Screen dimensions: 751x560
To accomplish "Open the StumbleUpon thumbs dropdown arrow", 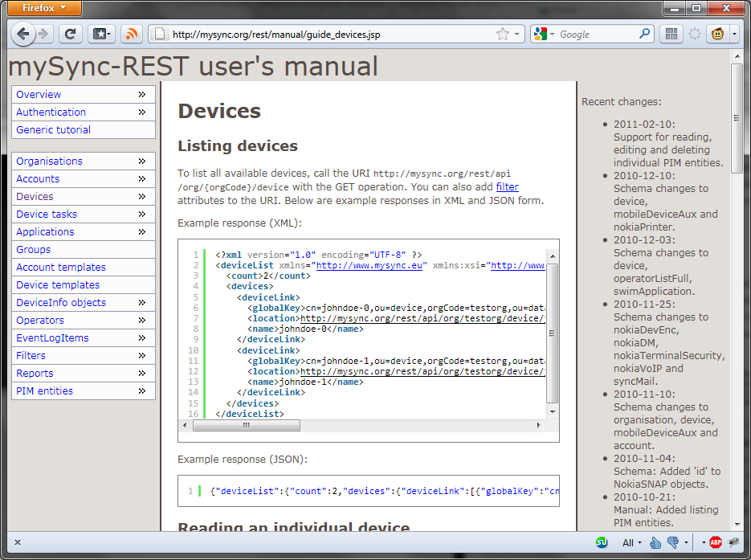I will click(x=686, y=543).
